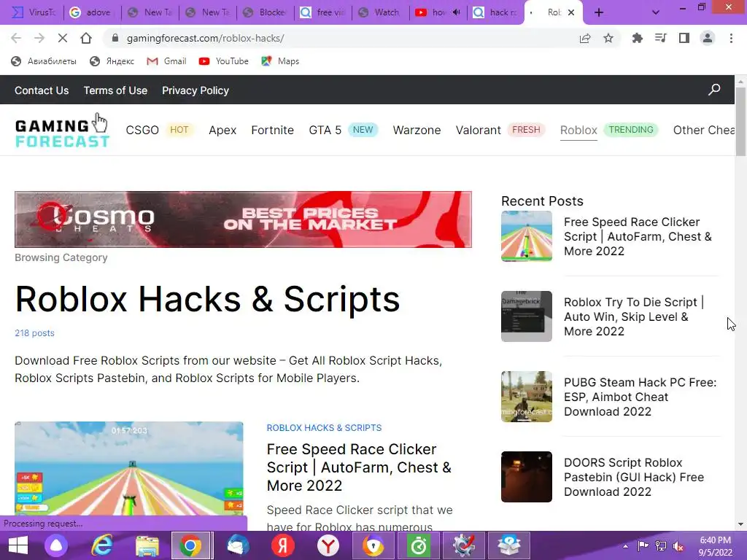Open the Chrome home page
747x560 pixels.
(86, 38)
